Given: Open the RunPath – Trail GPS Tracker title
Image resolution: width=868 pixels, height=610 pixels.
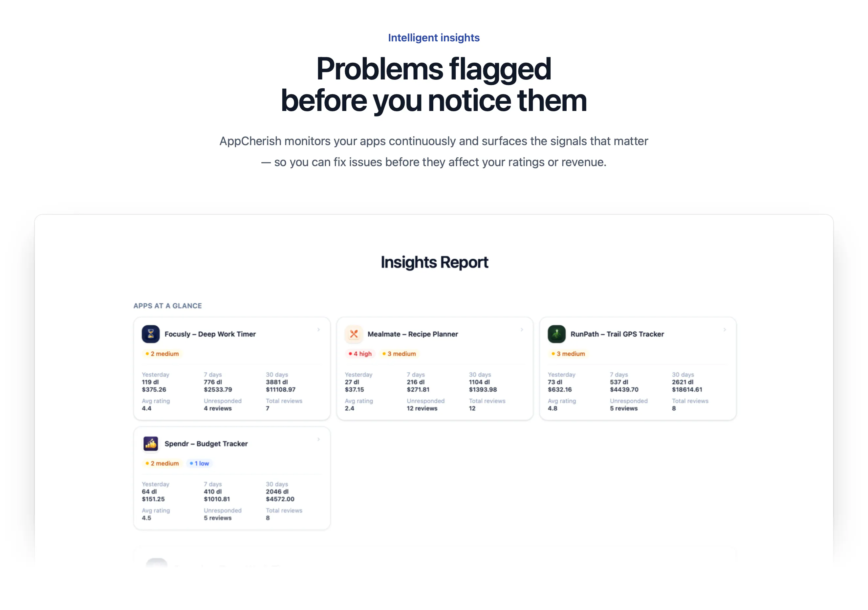Looking at the screenshot, I should point(618,334).
